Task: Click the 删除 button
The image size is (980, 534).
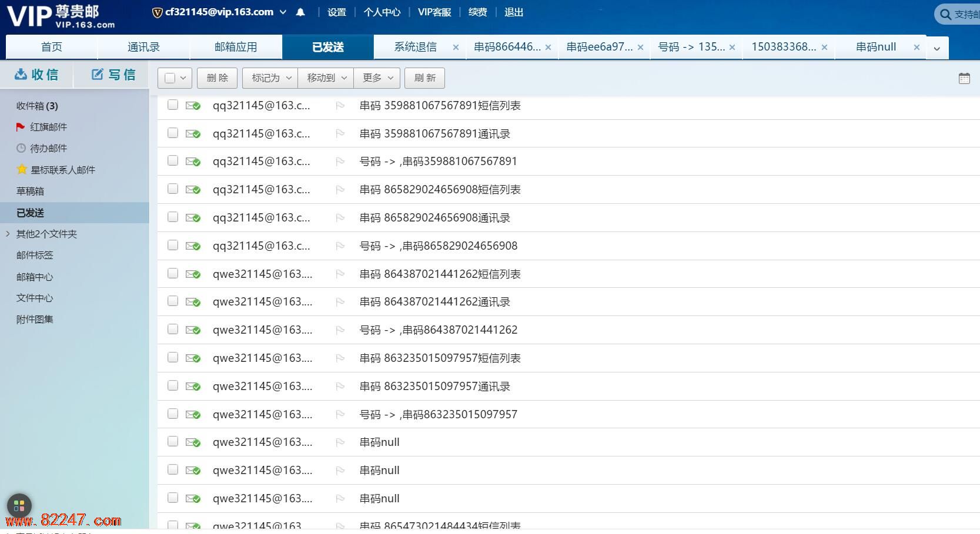Action: point(217,78)
